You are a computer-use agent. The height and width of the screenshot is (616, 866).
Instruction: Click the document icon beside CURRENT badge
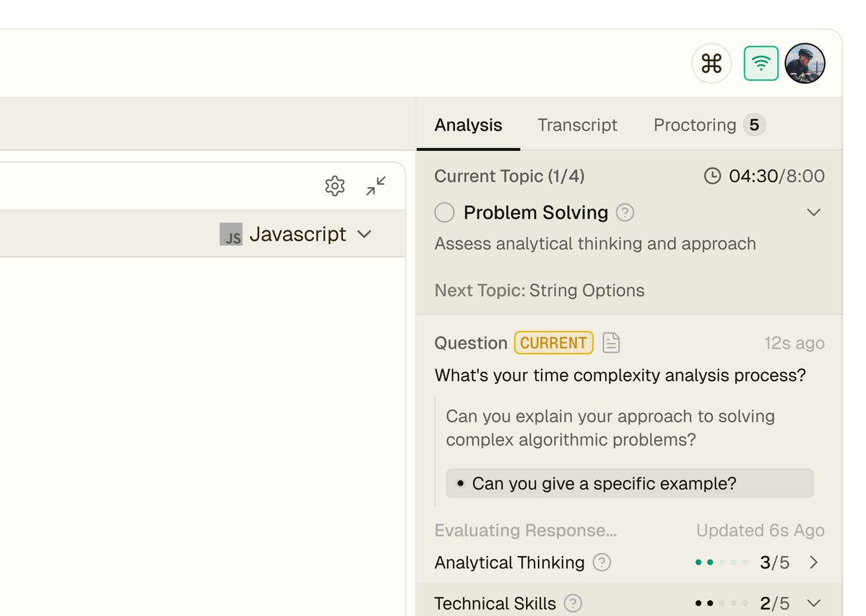(611, 343)
